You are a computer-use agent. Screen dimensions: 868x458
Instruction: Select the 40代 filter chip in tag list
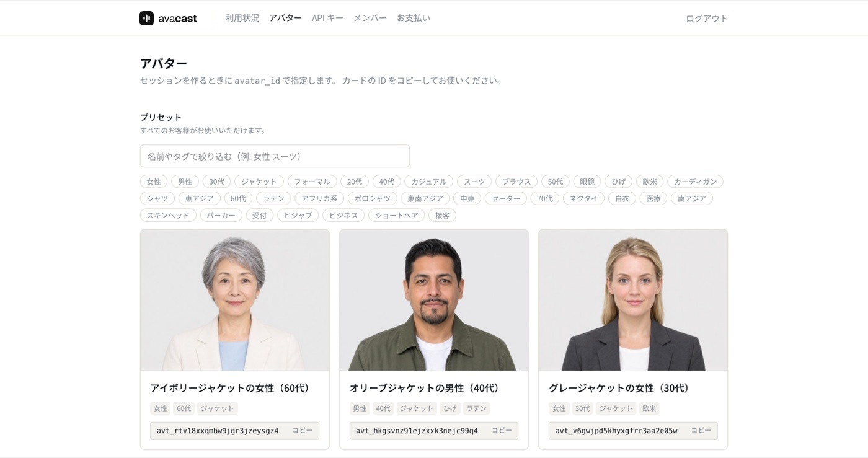coord(387,182)
